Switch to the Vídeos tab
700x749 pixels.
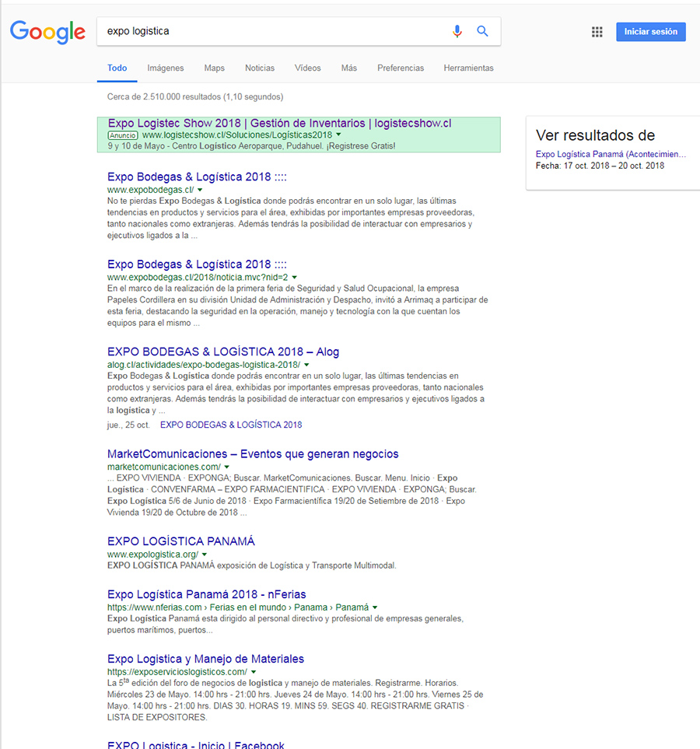click(308, 68)
